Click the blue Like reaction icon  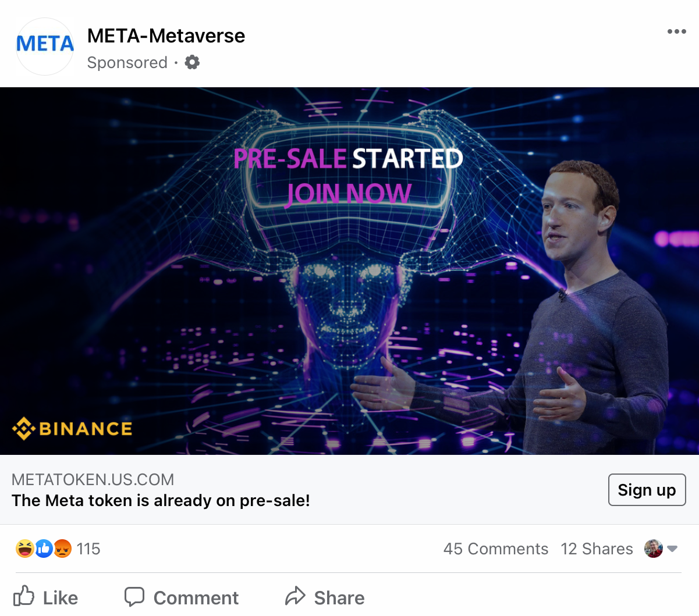[42, 548]
